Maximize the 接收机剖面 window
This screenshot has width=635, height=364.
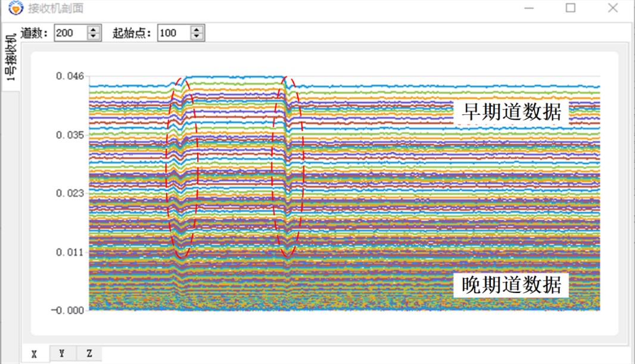click(571, 8)
